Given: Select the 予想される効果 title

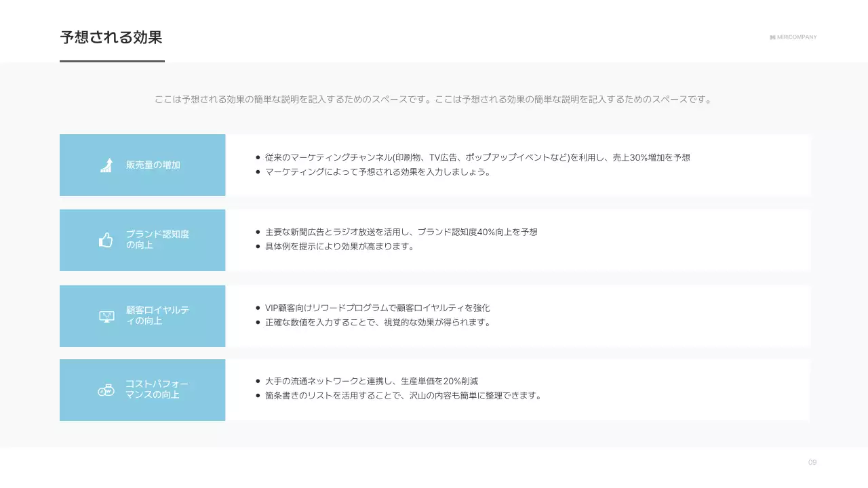Looking at the screenshot, I should (112, 38).
